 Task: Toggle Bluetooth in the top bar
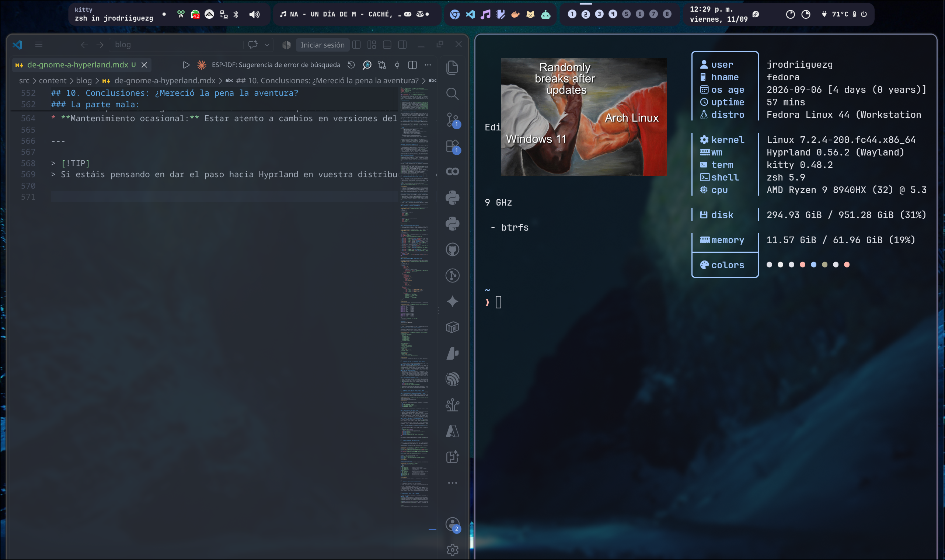[236, 14]
